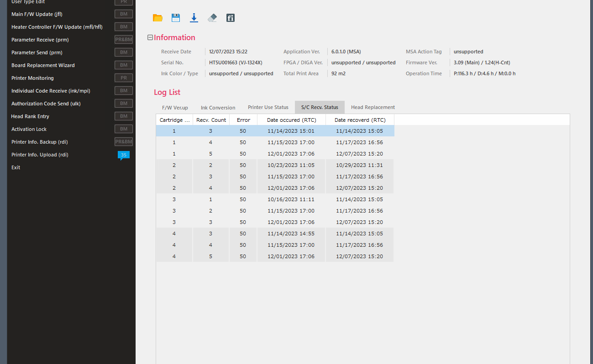Sort by Date occured (RTC) header
The image size is (593, 364).
[x=291, y=120]
